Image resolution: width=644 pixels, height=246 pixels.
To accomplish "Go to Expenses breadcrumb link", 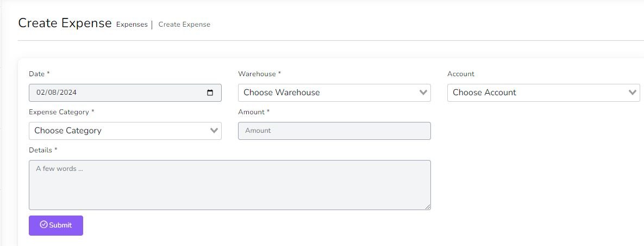I will point(132,24).
